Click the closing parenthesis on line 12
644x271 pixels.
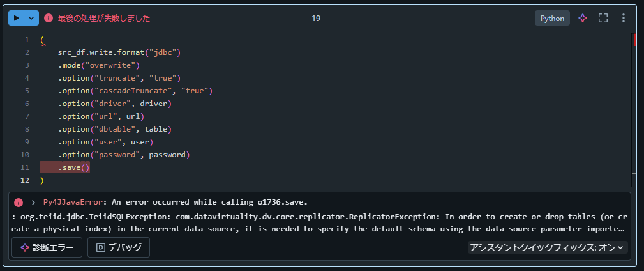coord(42,180)
